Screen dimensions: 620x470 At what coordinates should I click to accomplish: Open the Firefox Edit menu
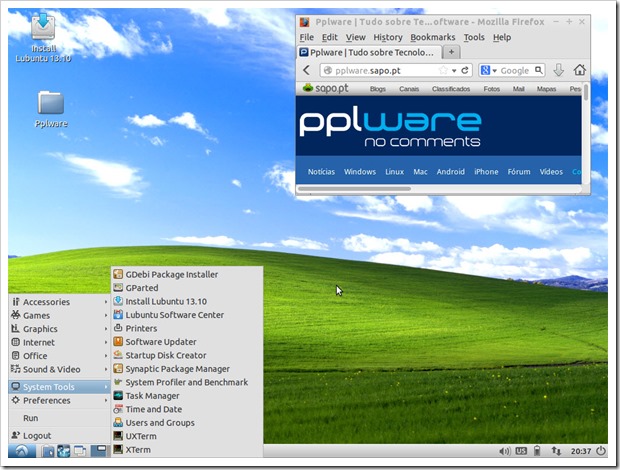329,37
